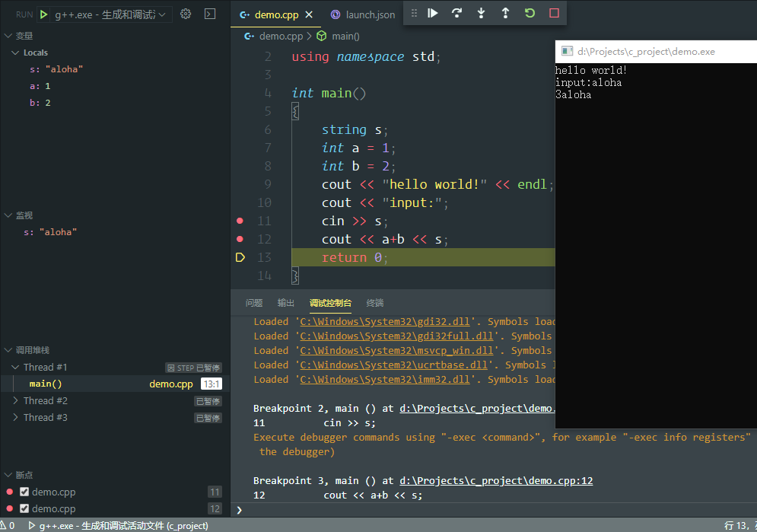Click the 行 13 cursor position indicator
Viewport: 757px width, 532px height.
[x=740, y=526]
